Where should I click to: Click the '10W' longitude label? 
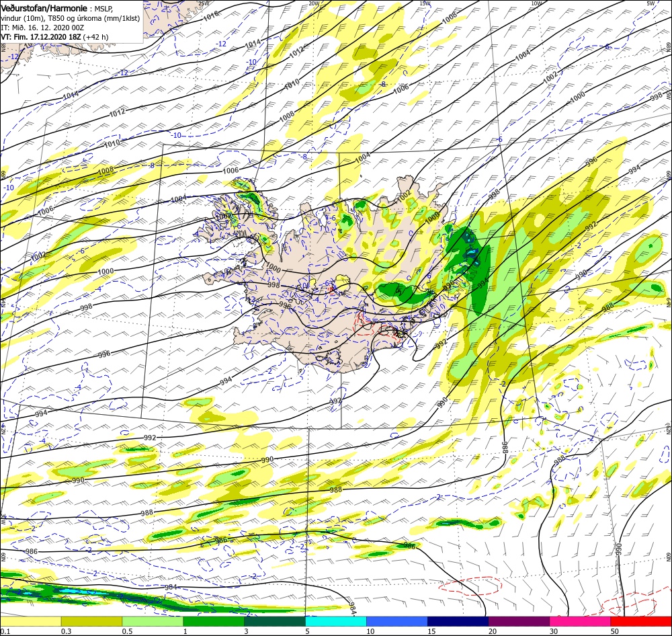pyautogui.click(x=536, y=3)
